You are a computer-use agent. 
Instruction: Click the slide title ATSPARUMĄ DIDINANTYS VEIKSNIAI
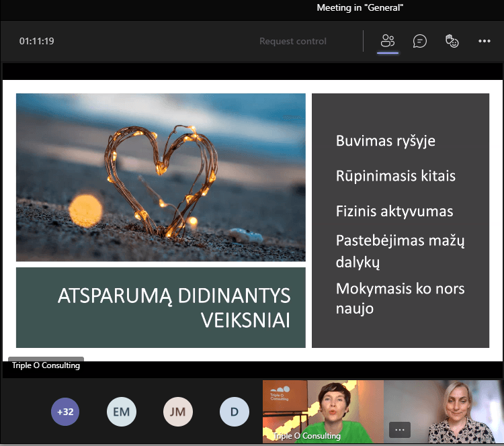173,308
